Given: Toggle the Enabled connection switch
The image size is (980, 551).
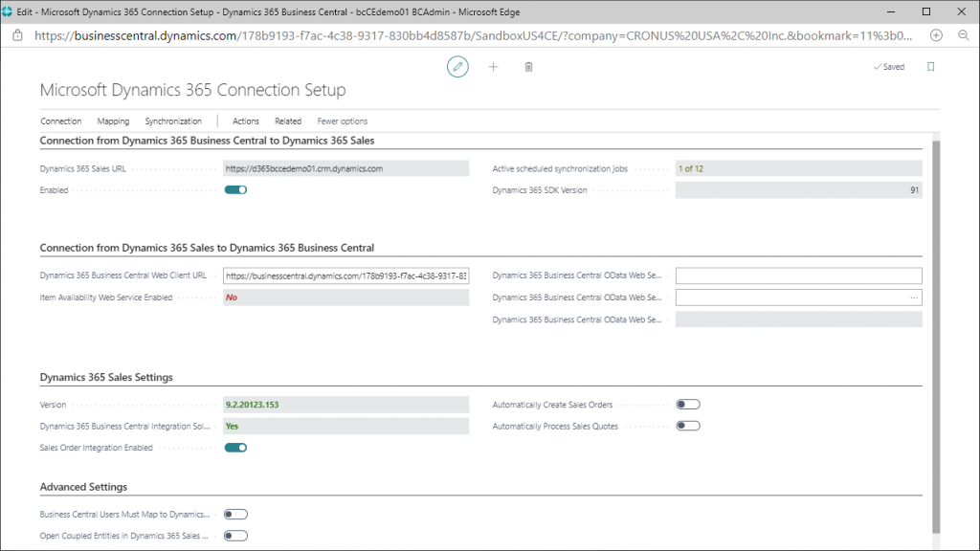Looking at the screenshot, I should click(x=235, y=190).
